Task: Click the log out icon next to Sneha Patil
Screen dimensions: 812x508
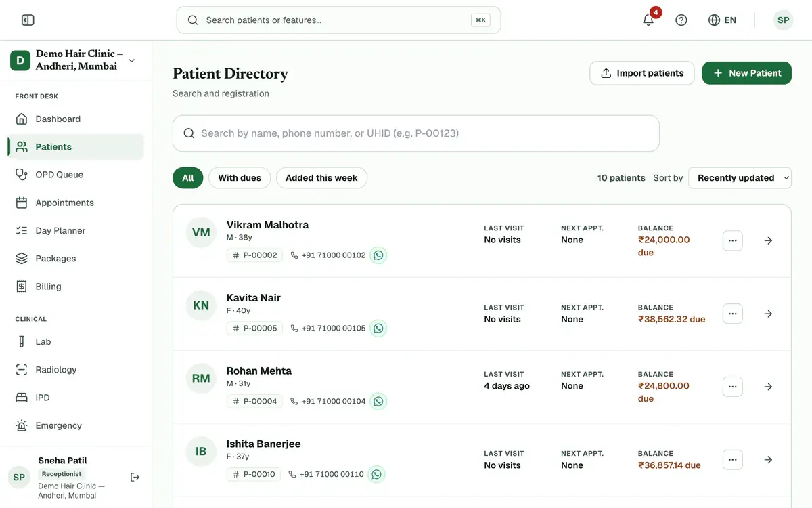Action: point(135,478)
